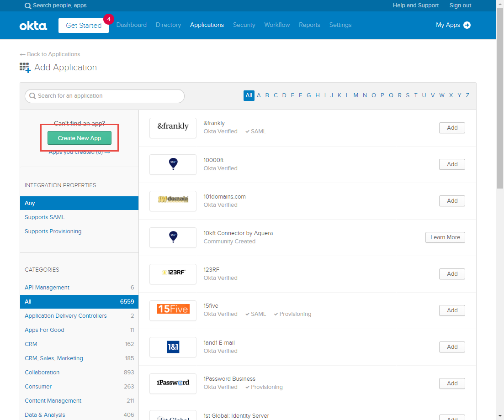
Task: Click Learn More for 10kft Connector by Aquera
Action: [445, 237]
